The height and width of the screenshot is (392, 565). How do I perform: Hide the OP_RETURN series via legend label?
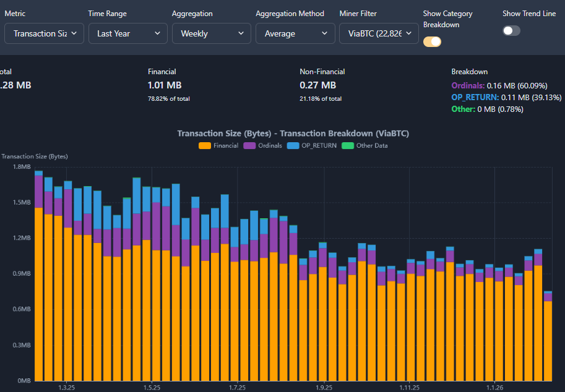pos(319,146)
